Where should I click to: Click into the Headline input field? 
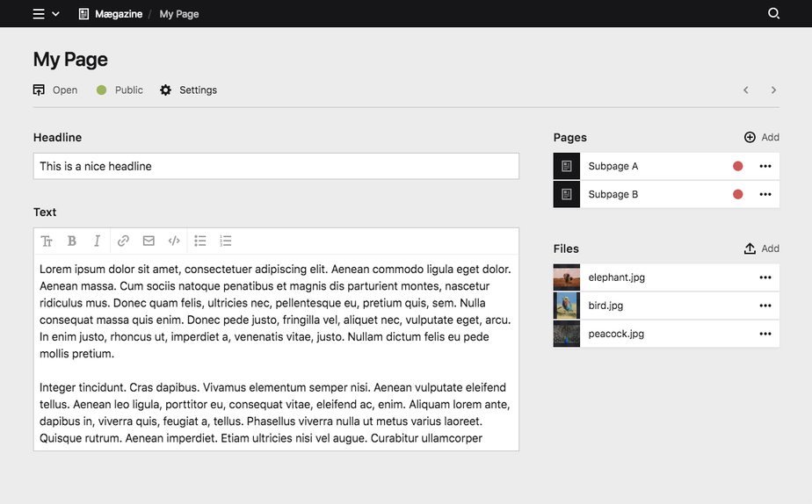(276, 167)
